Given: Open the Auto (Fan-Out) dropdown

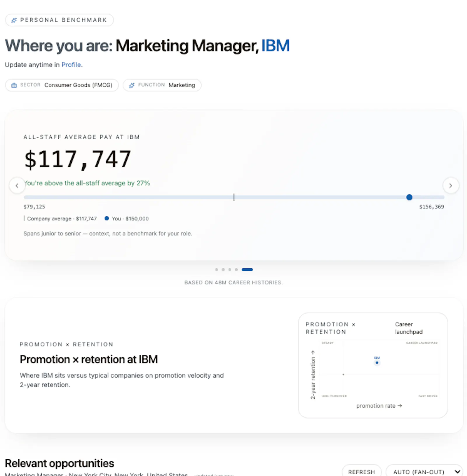Looking at the screenshot, I should point(424,472).
